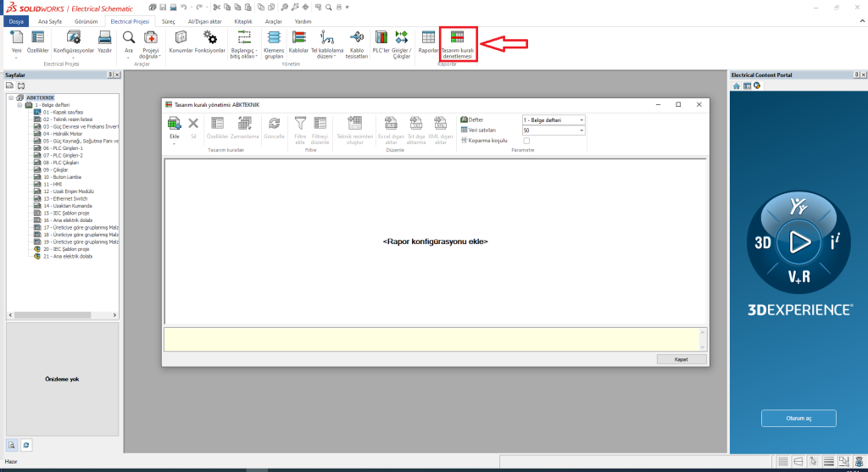Click the Oturum aç button
The image size is (868, 472).
(798, 419)
